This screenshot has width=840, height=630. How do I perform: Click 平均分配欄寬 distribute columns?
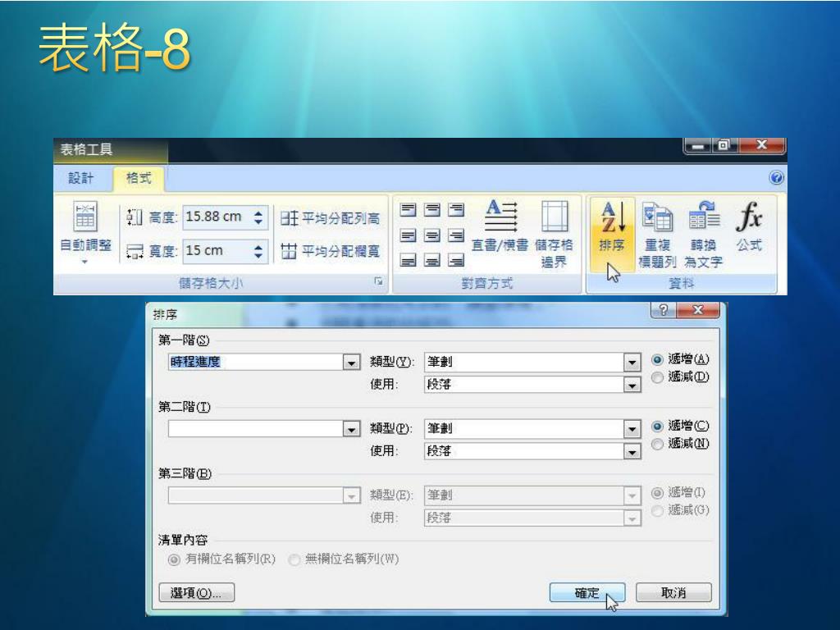(x=330, y=251)
